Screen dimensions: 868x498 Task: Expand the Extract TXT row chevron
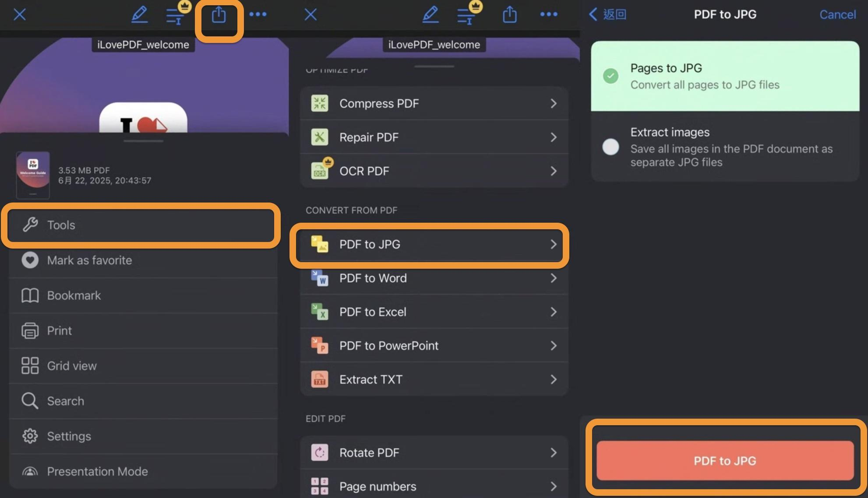554,379
